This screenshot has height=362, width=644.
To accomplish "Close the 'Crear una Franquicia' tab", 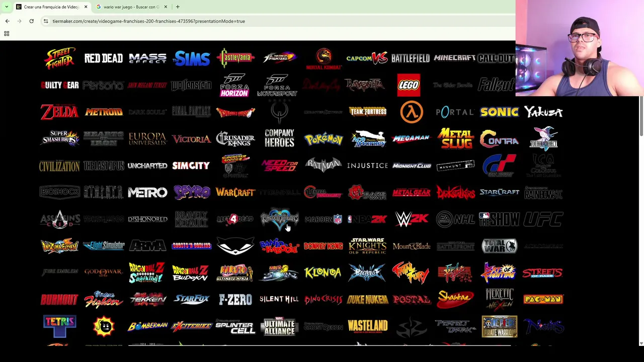I will point(86,7).
